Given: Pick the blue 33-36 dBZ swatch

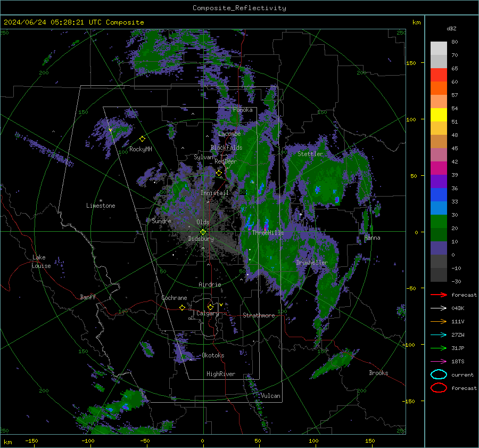Looking at the screenshot, I should point(439,195).
